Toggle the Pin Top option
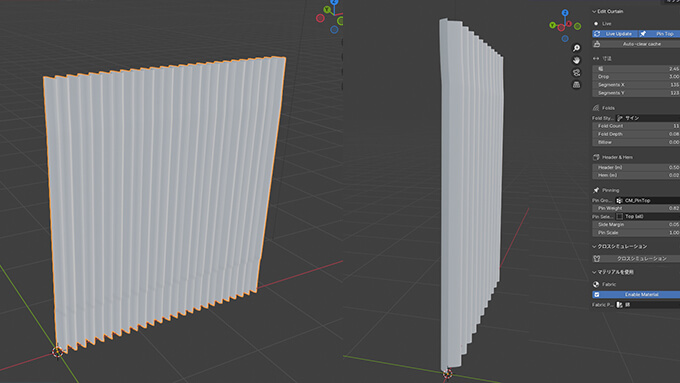The width and height of the screenshot is (680, 383). click(659, 34)
